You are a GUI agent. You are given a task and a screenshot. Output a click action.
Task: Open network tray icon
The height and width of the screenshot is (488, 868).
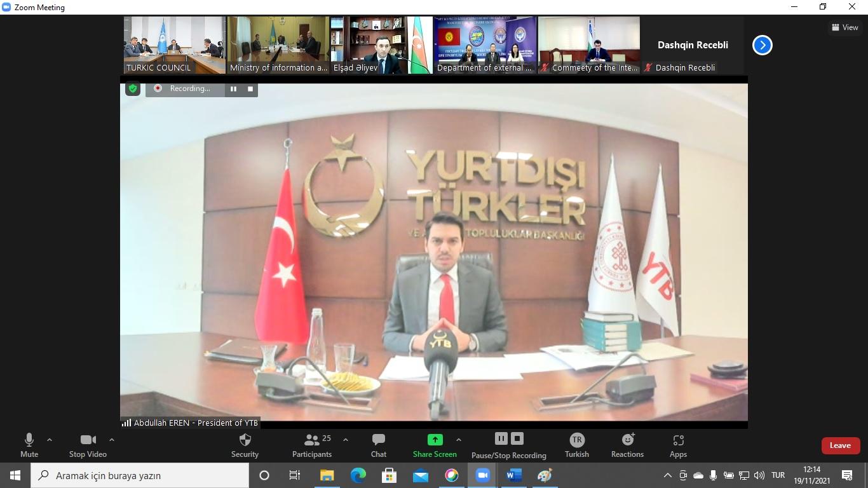point(744,475)
